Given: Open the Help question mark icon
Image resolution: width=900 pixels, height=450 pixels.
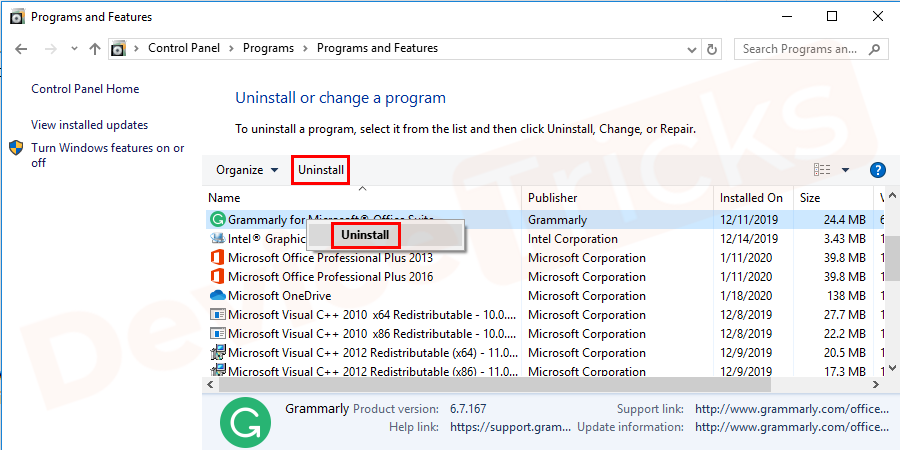Looking at the screenshot, I should [x=878, y=170].
